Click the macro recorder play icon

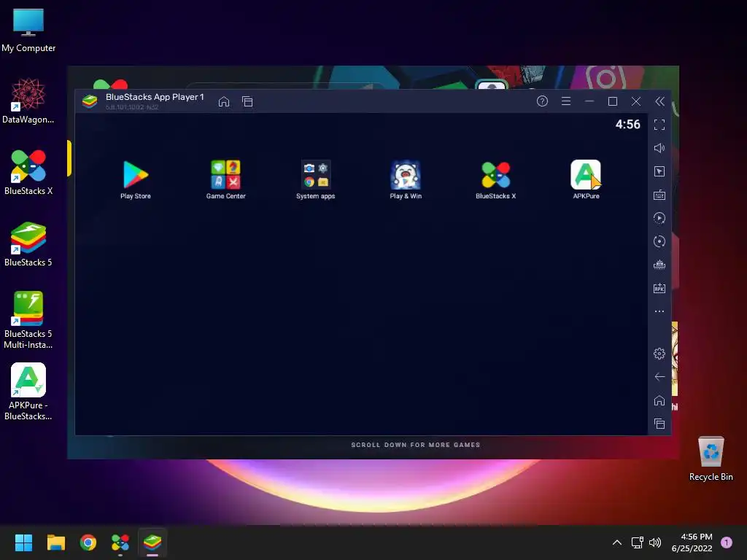pos(659,218)
